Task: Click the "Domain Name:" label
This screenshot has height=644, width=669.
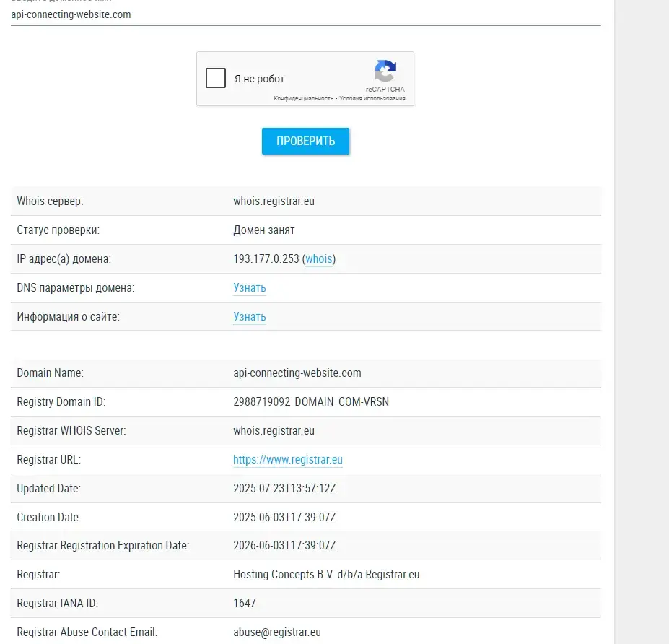Action: pyautogui.click(x=50, y=373)
